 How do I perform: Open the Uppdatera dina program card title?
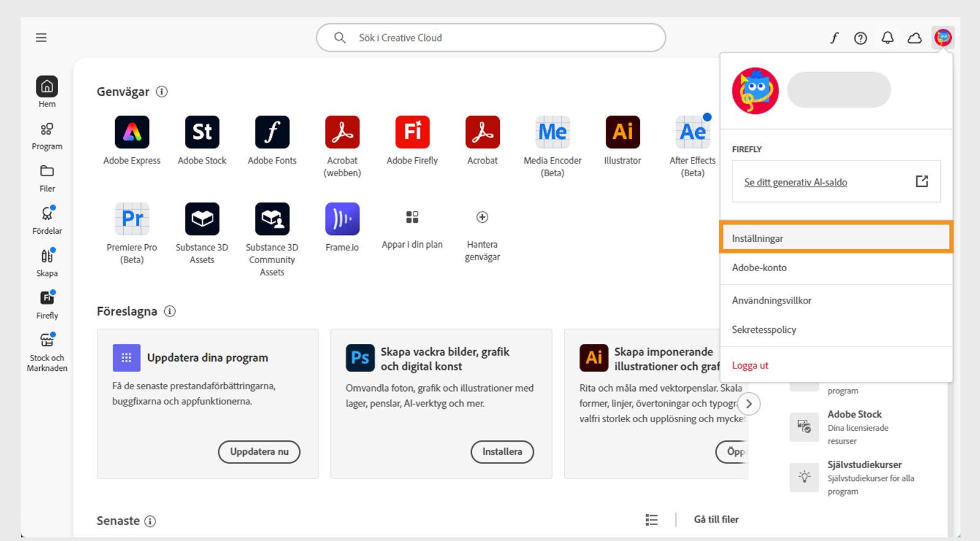pos(208,358)
